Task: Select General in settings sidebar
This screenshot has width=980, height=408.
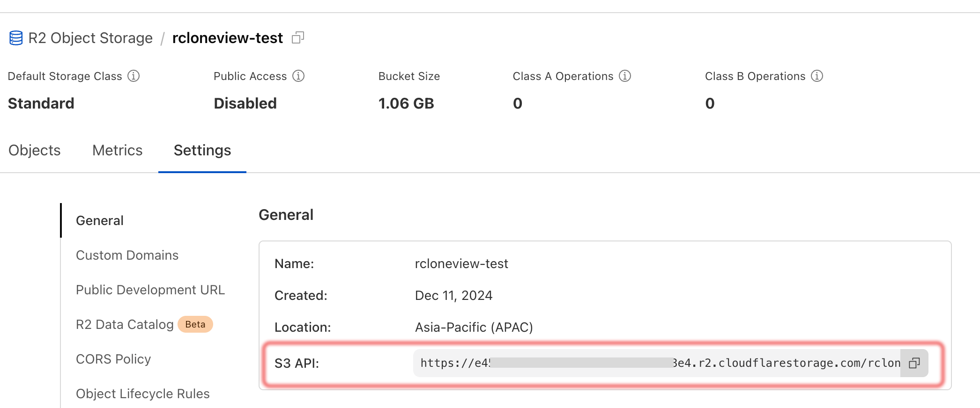Action: coord(100,220)
